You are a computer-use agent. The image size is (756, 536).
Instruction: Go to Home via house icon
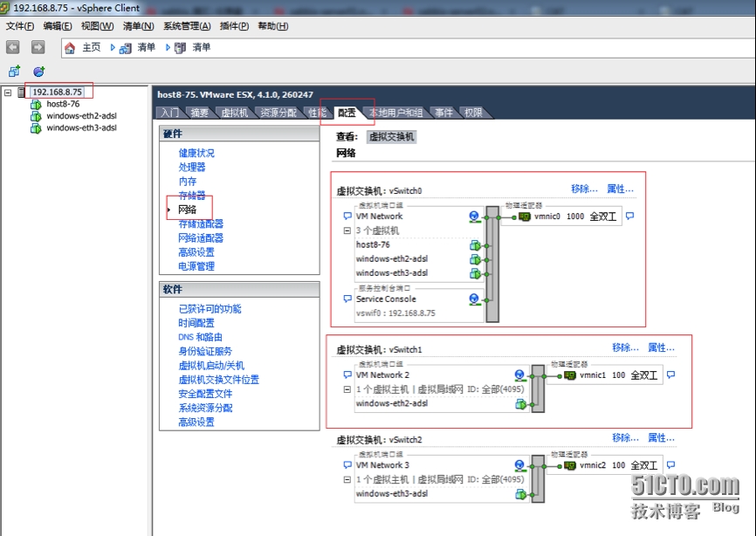point(70,48)
